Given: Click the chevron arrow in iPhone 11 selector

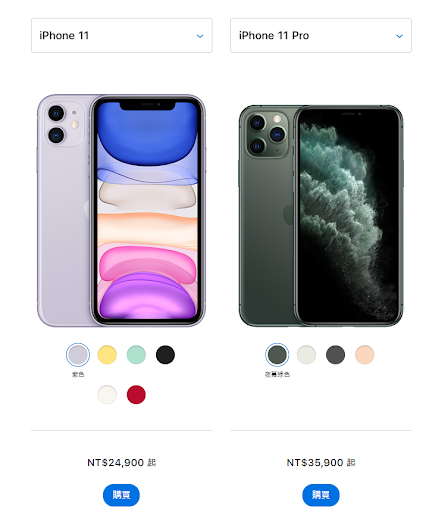Looking at the screenshot, I should coord(200,36).
